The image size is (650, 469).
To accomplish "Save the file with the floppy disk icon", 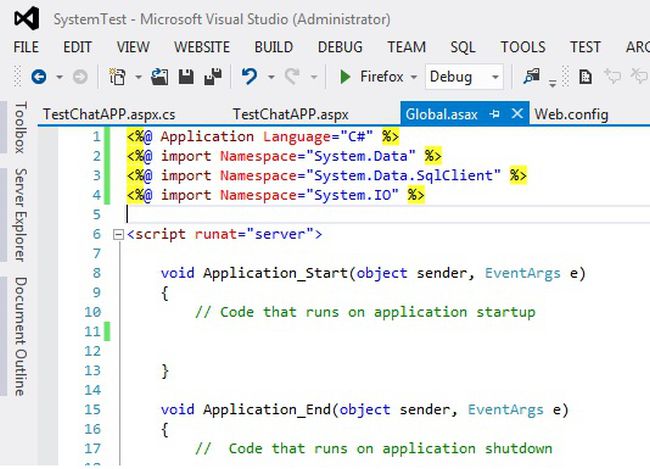I will (186, 77).
